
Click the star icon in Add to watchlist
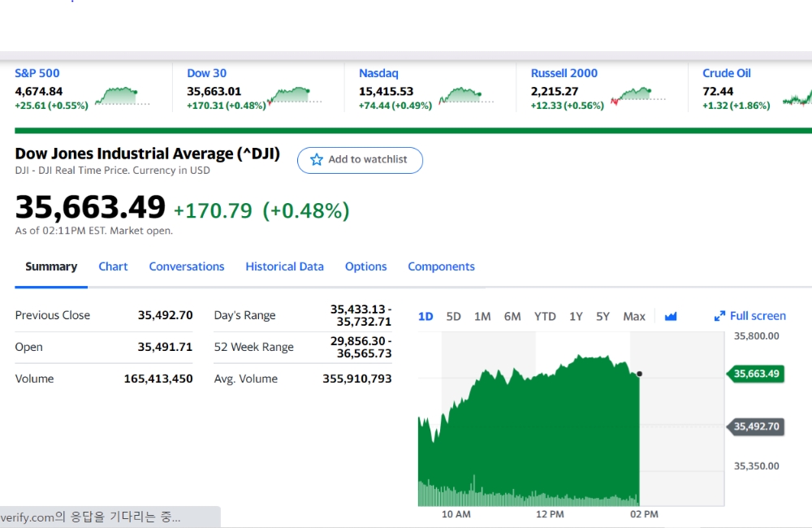tap(317, 159)
